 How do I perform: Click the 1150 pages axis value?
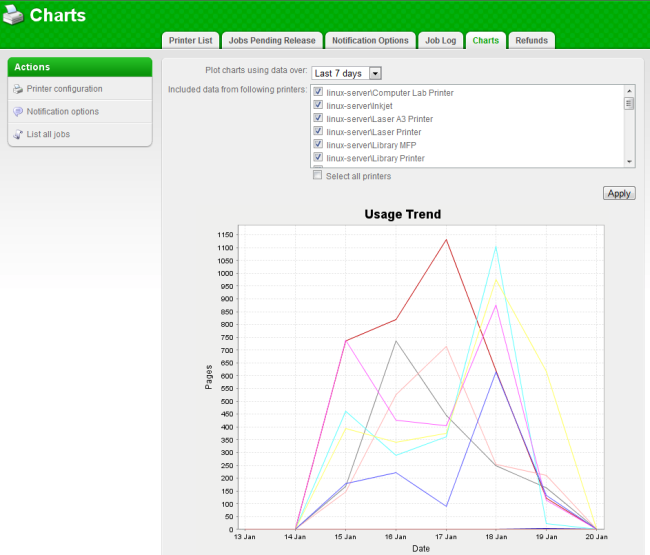click(x=225, y=235)
